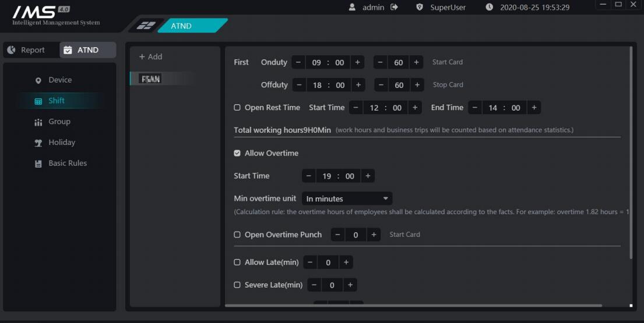This screenshot has height=323, width=644.
Task: Click the vertical scrollbar of settings panel
Action: 631,152
